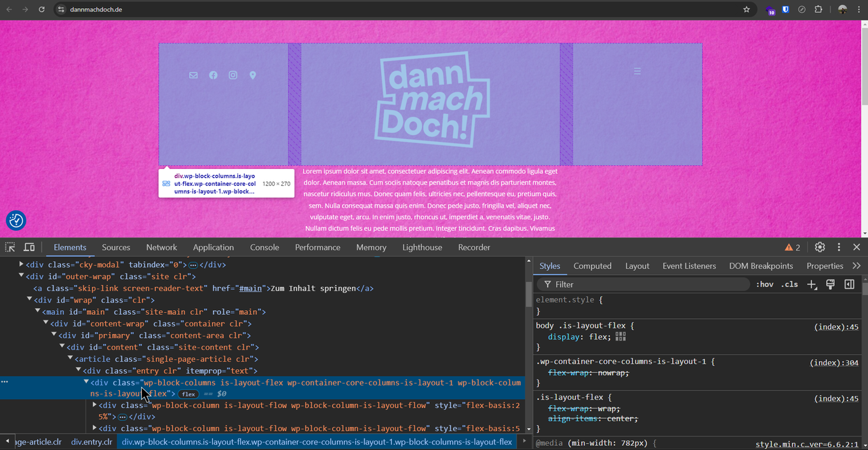This screenshot has width=868, height=450.
Task: Collapse the content-wrap div node
Action: coord(45,323)
